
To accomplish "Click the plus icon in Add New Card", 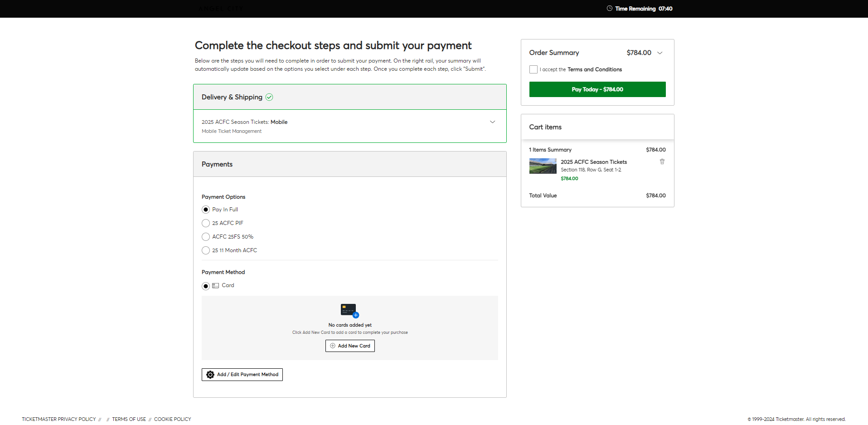I will point(333,346).
